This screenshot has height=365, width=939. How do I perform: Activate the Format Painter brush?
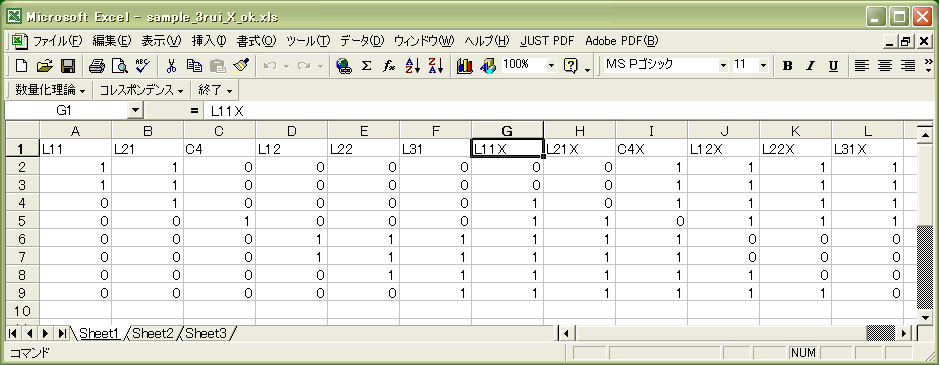[x=241, y=66]
